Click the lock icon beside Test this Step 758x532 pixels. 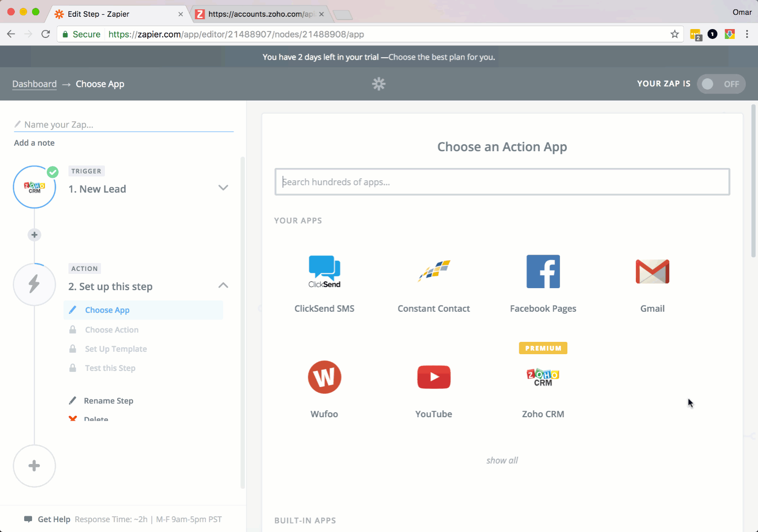point(72,368)
